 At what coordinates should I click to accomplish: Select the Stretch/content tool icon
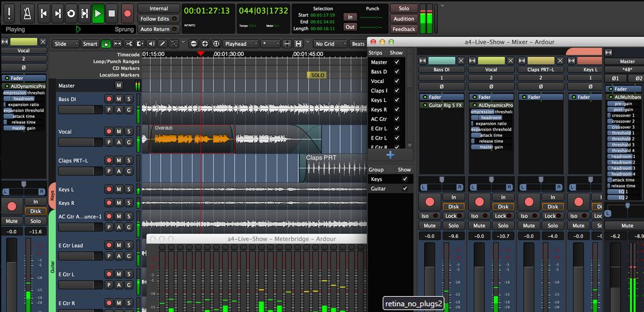pyautogui.click(x=140, y=44)
